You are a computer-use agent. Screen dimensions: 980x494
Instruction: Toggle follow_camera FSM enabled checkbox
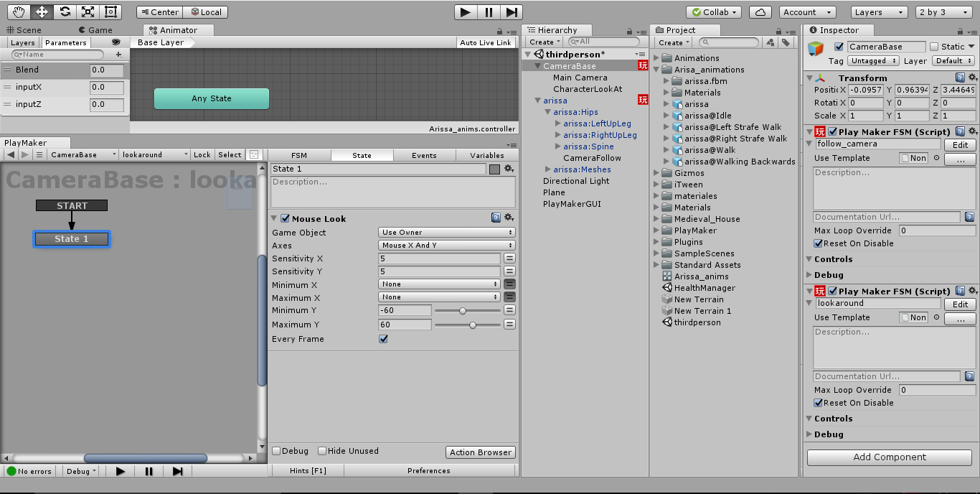pyautogui.click(x=833, y=132)
